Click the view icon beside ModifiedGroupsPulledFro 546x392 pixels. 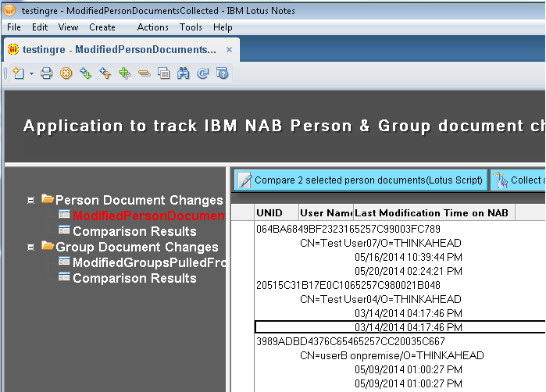[64, 261]
